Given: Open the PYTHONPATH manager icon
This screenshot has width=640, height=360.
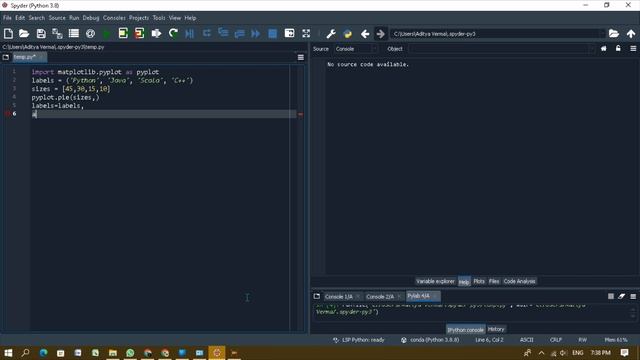Looking at the screenshot, I should coord(348,33).
